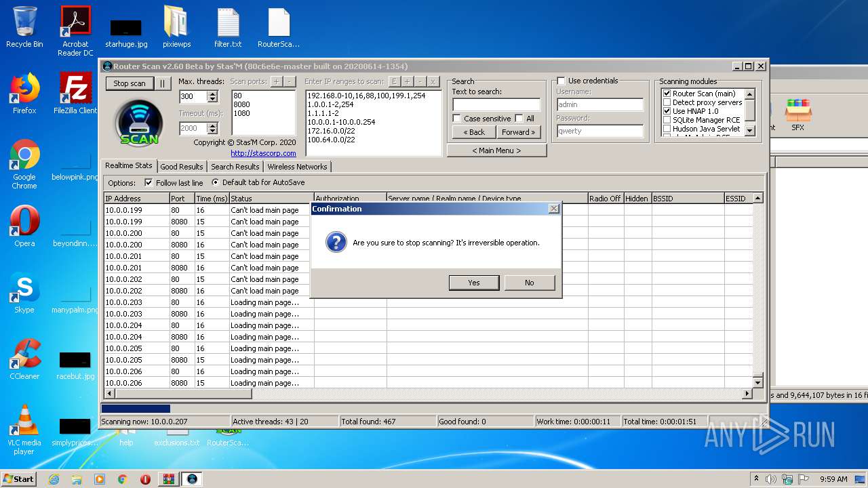
Task: Click the scanning modules list up arrow
Action: (750, 94)
